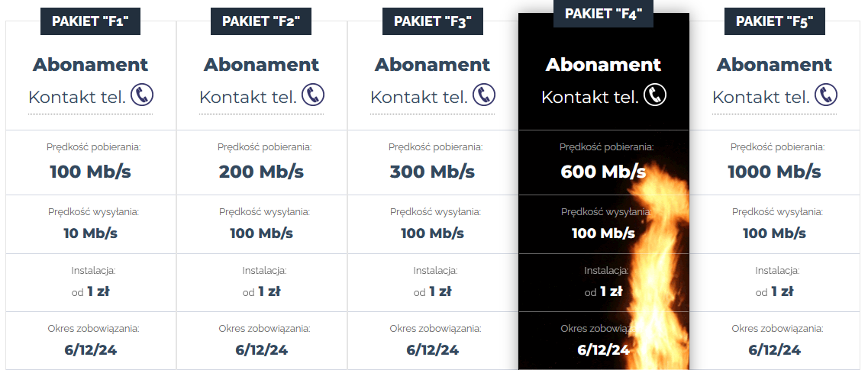Image resolution: width=868 pixels, height=370 pixels.
Task: Click the phone icon in package F3
Action: 484,95
